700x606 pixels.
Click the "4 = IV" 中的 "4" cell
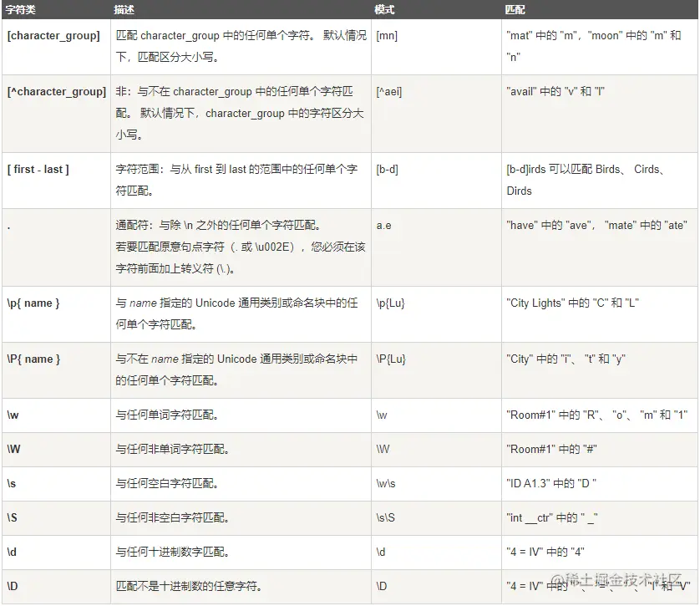(600, 552)
